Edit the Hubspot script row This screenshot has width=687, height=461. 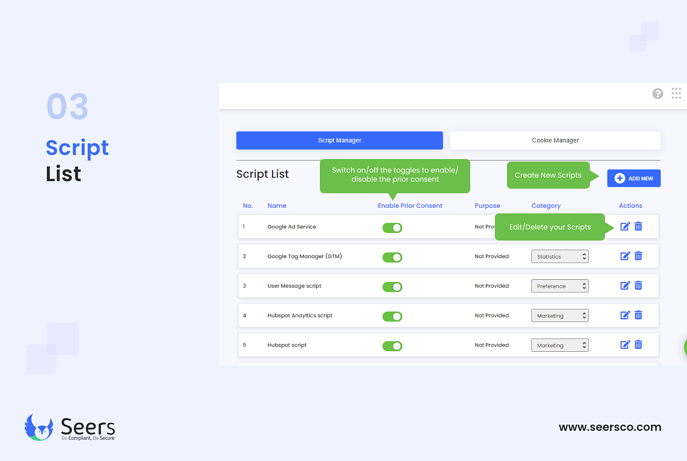click(x=625, y=345)
